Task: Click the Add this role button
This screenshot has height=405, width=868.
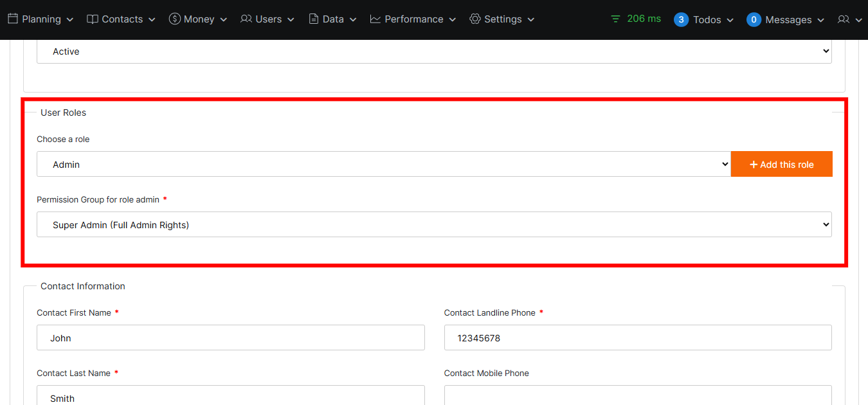Action: click(x=781, y=165)
